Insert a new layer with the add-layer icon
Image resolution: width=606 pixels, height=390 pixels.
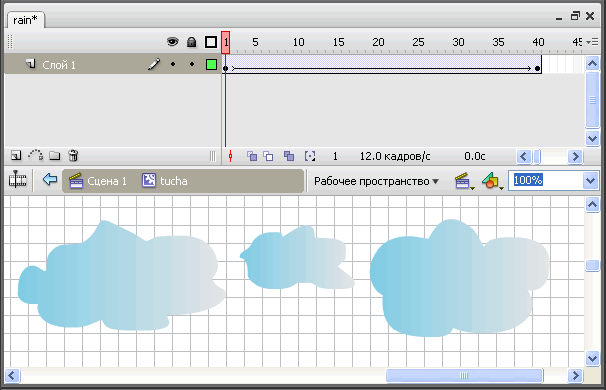16,155
